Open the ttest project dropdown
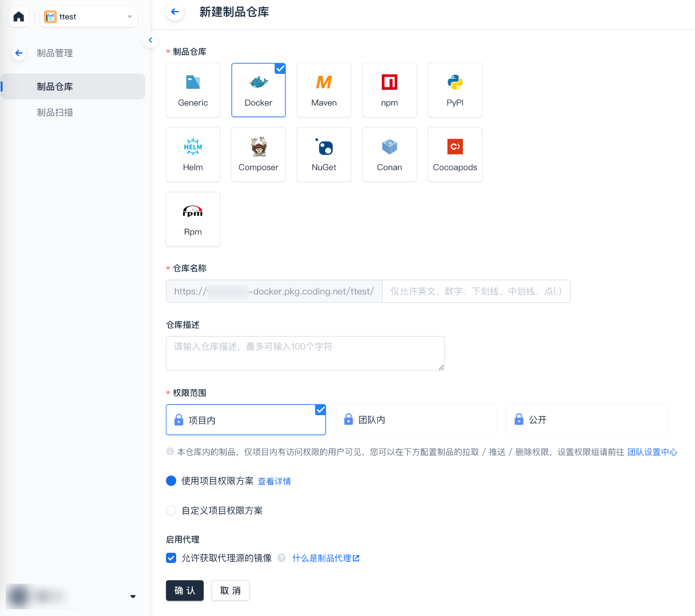695x616 pixels. pyautogui.click(x=89, y=17)
